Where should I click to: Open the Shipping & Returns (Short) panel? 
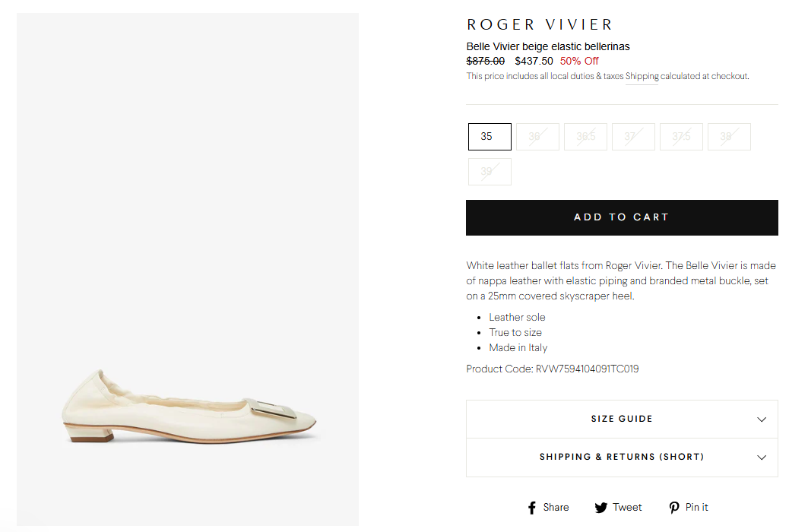tap(621, 458)
